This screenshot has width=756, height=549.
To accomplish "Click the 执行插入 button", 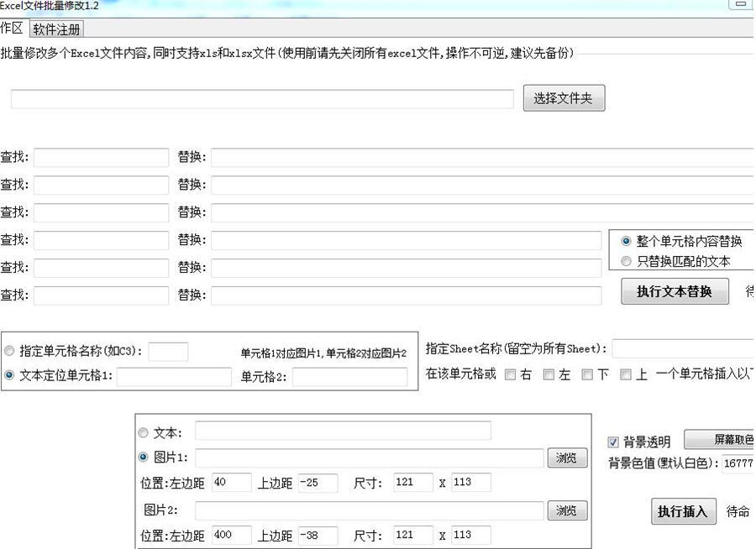I will (x=683, y=511).
